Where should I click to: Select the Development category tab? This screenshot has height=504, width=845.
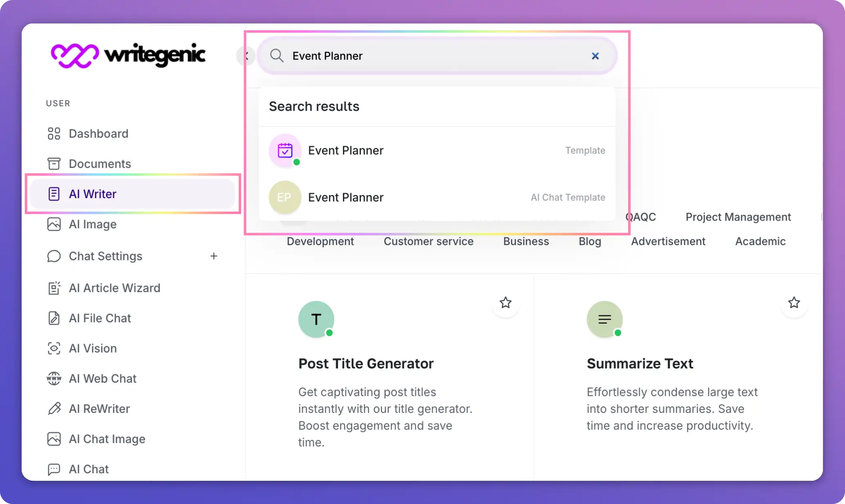pos(320,241)
